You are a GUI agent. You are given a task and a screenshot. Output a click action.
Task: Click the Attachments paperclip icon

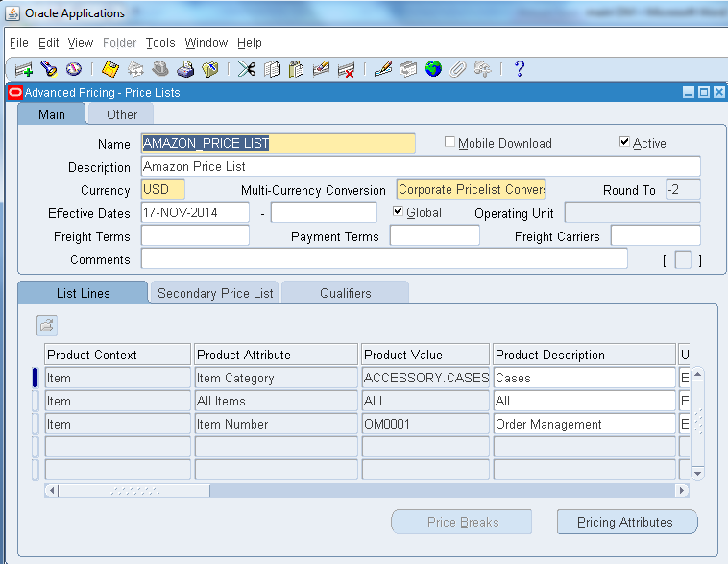point(458,69)
